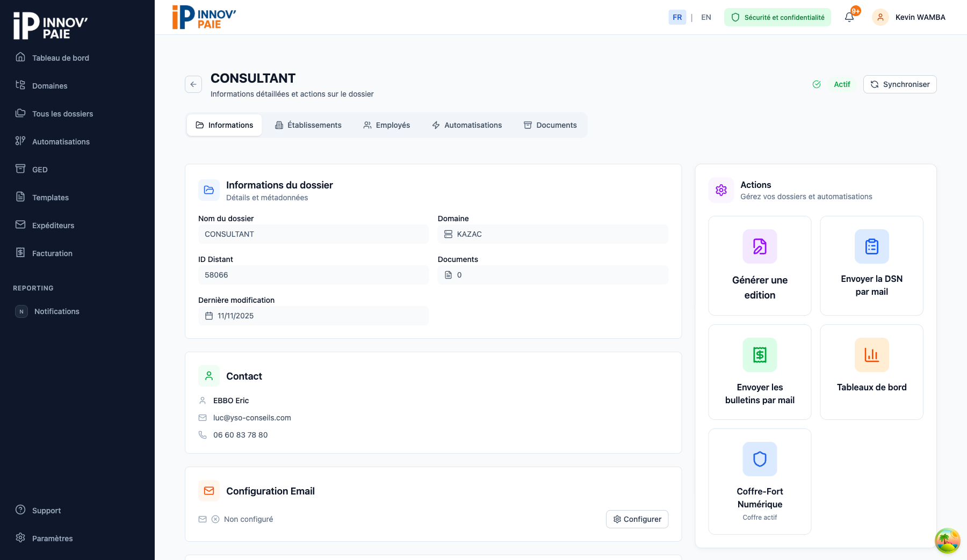This screenshot has height=560, width=967.
Task: Click the notification bell icon
Action: tap(849, 17)
